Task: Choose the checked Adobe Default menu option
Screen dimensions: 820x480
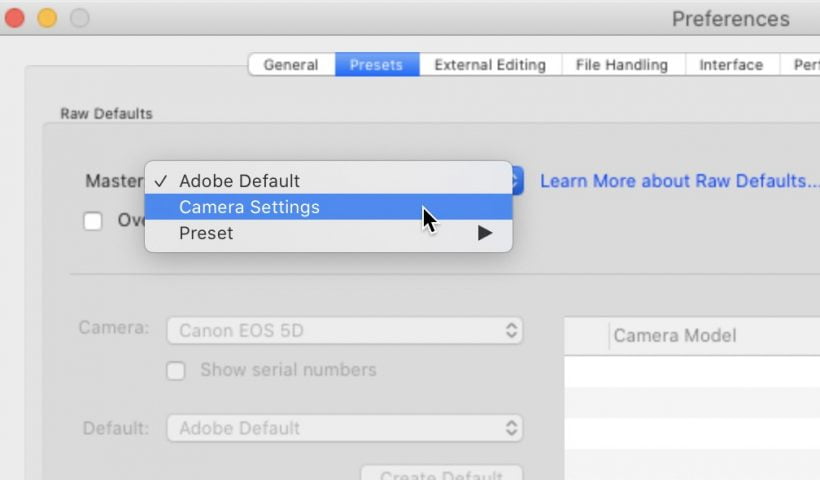Action: point(239,181)
